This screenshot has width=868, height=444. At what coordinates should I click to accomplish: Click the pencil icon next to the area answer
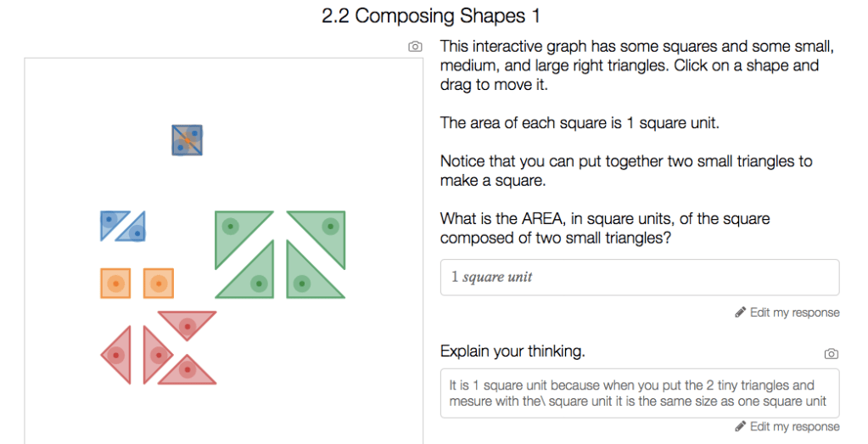740,312
